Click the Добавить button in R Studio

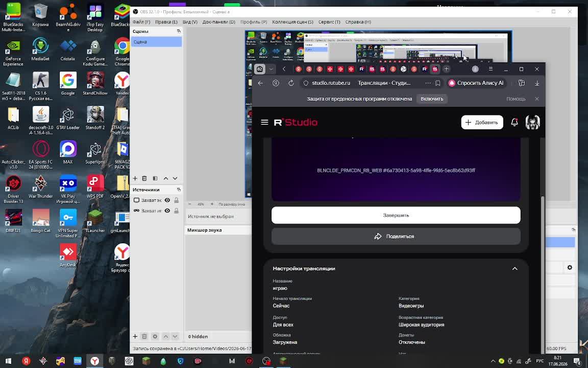(x=482, y=123)
